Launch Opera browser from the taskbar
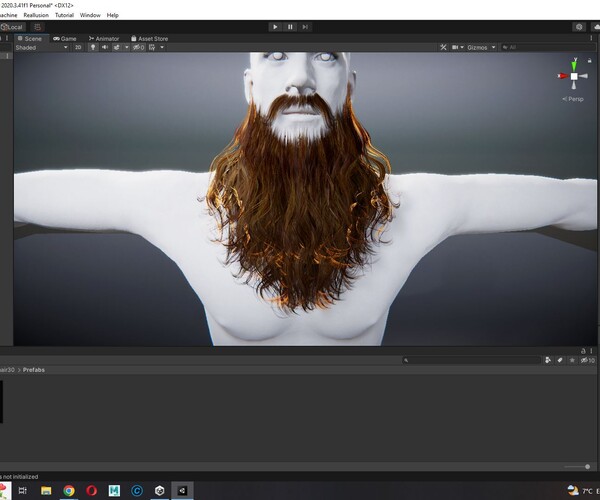This screenshot has width=600, height=500. pyautogui.click(x=91, y=490)
